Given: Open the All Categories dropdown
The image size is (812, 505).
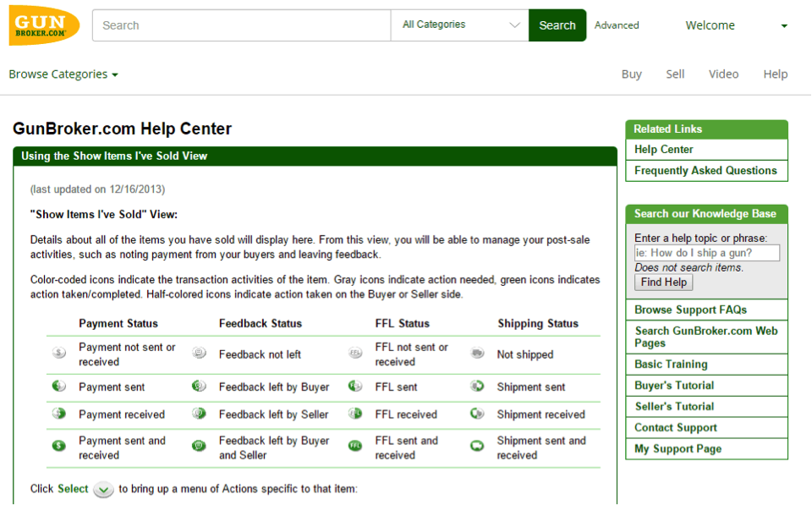Looking at the screenshot, I should tap(460, 25).
